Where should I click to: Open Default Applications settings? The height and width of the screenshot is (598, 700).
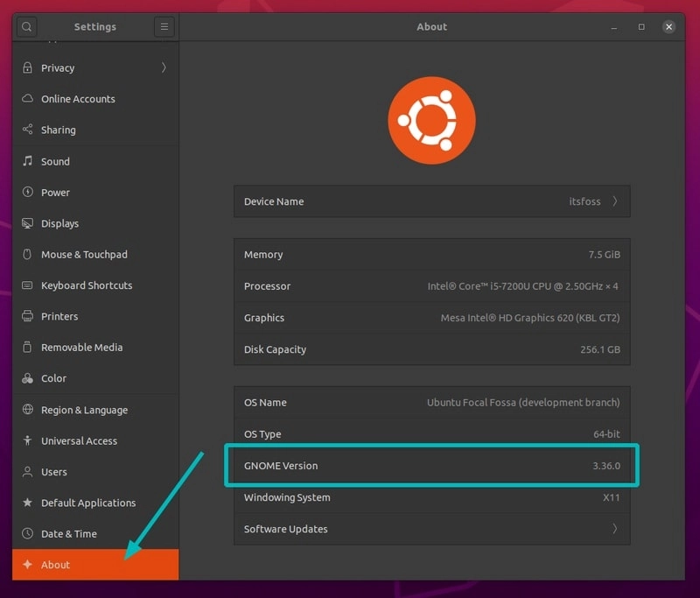point(88,503)
